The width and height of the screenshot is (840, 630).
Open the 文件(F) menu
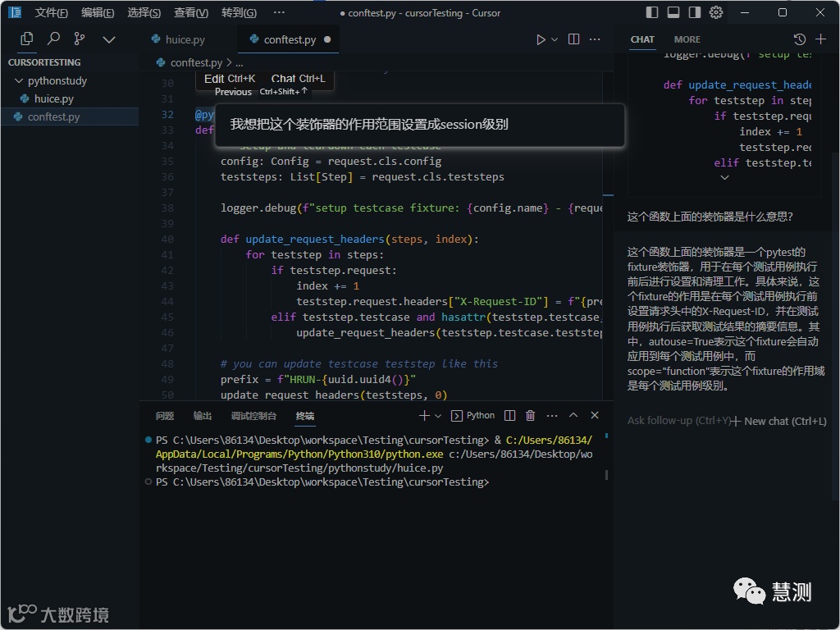tap(51, 13)
